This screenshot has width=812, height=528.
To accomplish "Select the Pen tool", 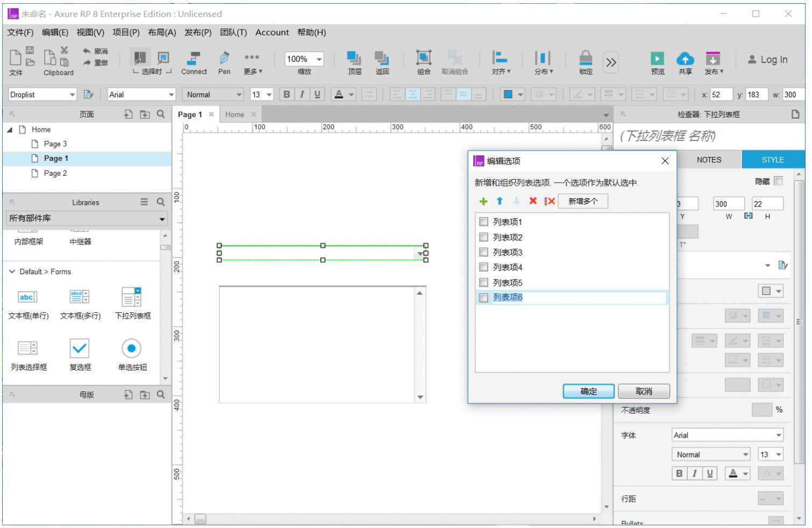I will 224,63.
